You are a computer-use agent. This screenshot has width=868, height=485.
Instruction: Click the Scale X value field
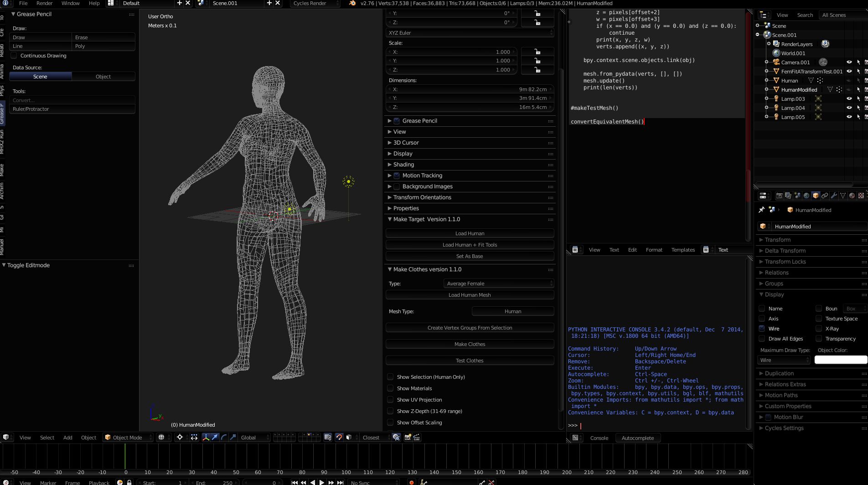pyautogui.click(x=451, y=52)
